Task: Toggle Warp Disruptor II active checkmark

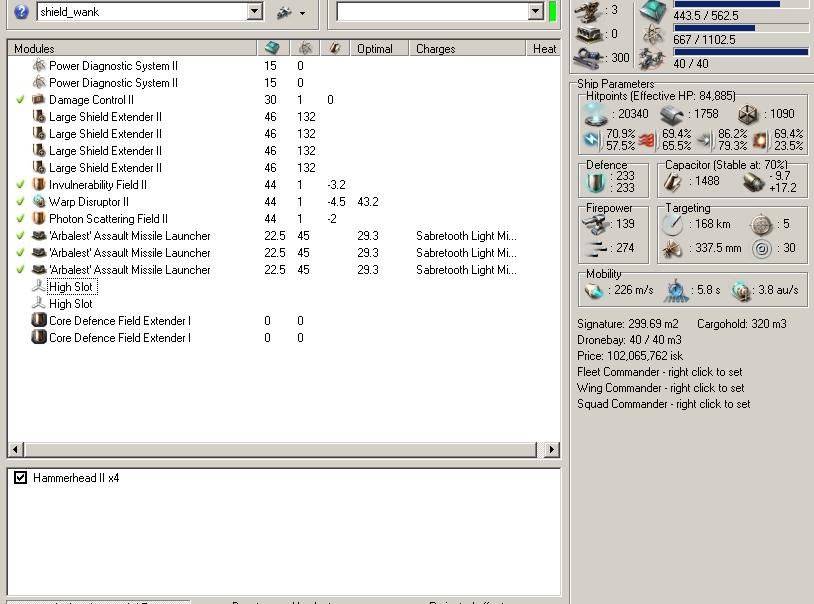Action: click(x=20, y=202)
